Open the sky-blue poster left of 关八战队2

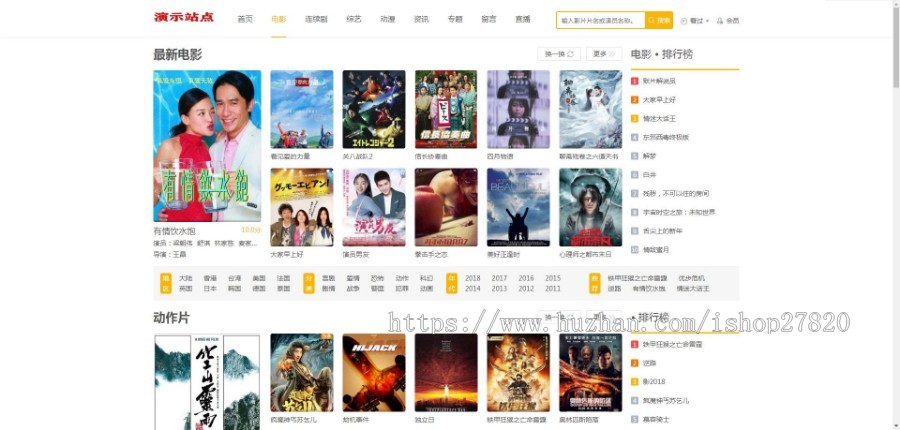302,109
